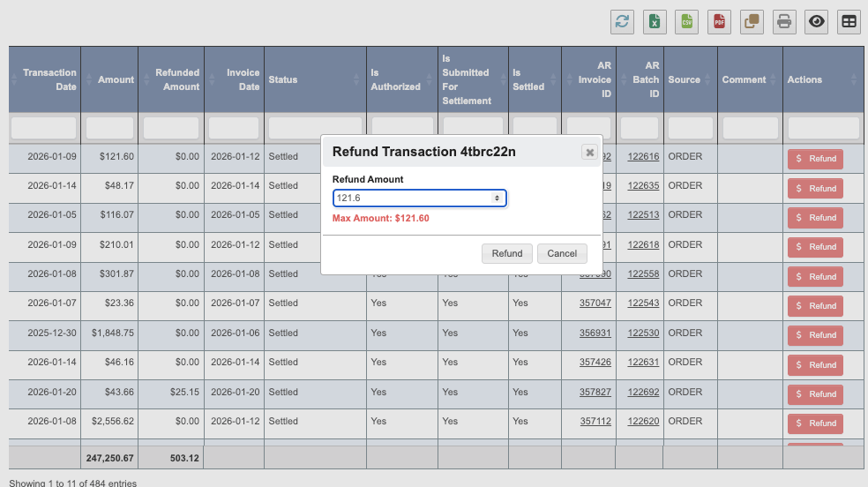Sort by Source column header
This screenshot has height=487, width=868.
pyautogui.click(x=691, y=79)
